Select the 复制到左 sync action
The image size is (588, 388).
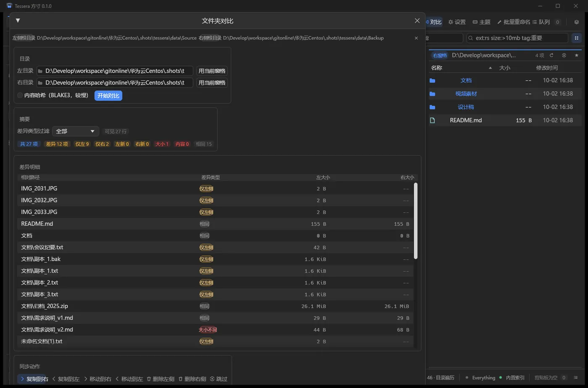[x=66, y=379]
